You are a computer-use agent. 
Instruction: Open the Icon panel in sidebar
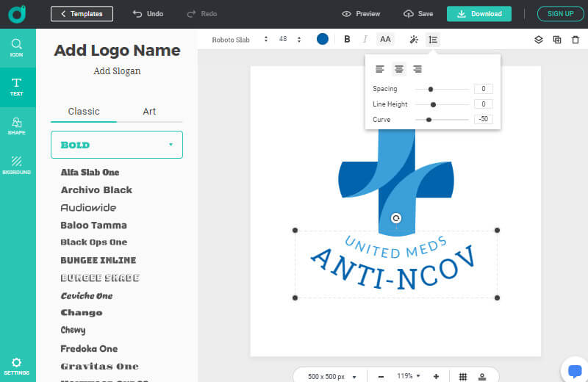coord(16,48)
